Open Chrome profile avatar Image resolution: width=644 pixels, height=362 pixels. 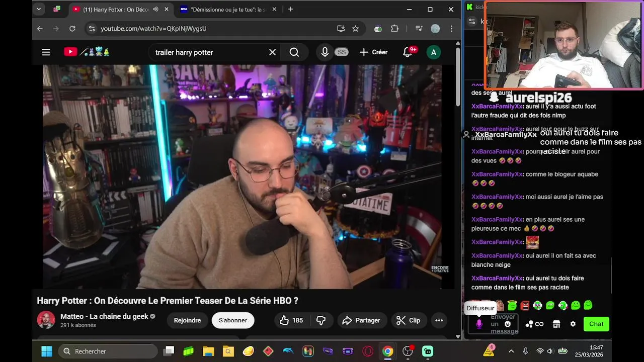435,29
